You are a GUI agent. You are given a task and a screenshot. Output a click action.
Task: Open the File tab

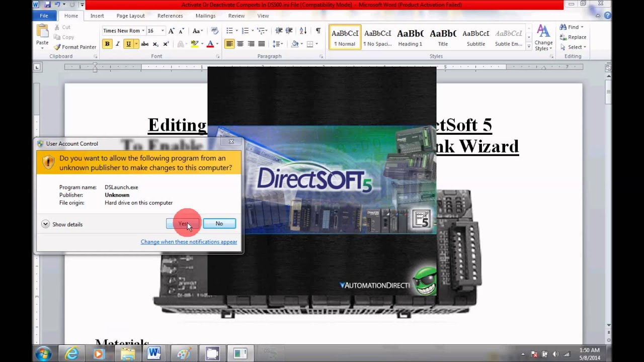pos(44,16)
